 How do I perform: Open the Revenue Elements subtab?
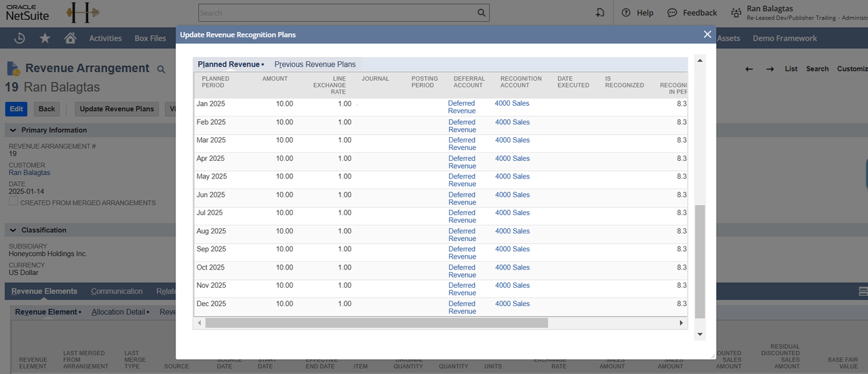(44, 291)
